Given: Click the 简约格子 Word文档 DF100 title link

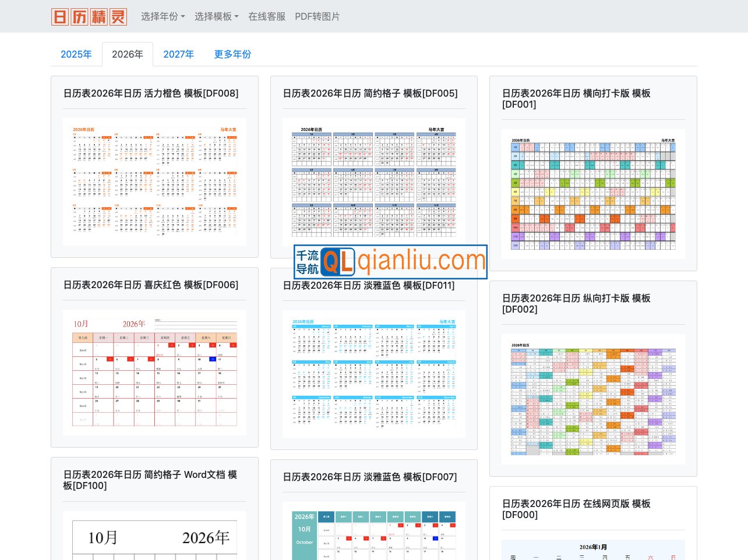Looking at the screenshot, I should tap(150, 480).
